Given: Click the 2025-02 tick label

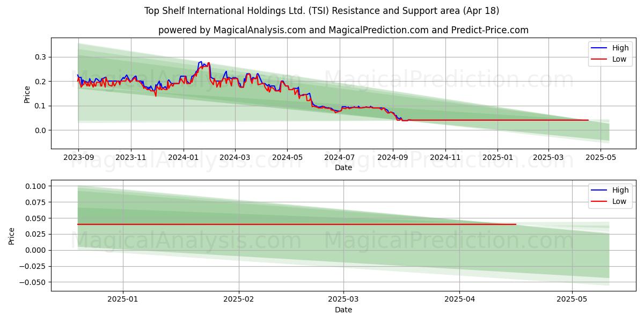Looking at the screenshot, I should (238, 299).
